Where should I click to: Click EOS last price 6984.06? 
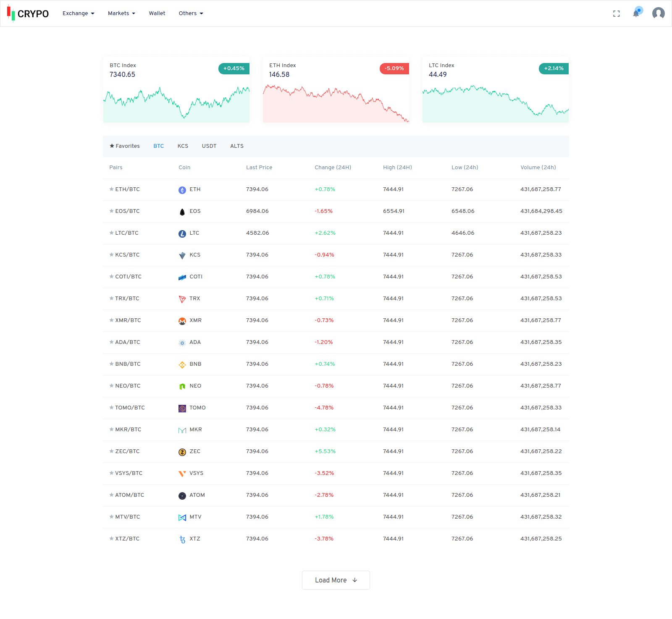click(x=257, y=211)
